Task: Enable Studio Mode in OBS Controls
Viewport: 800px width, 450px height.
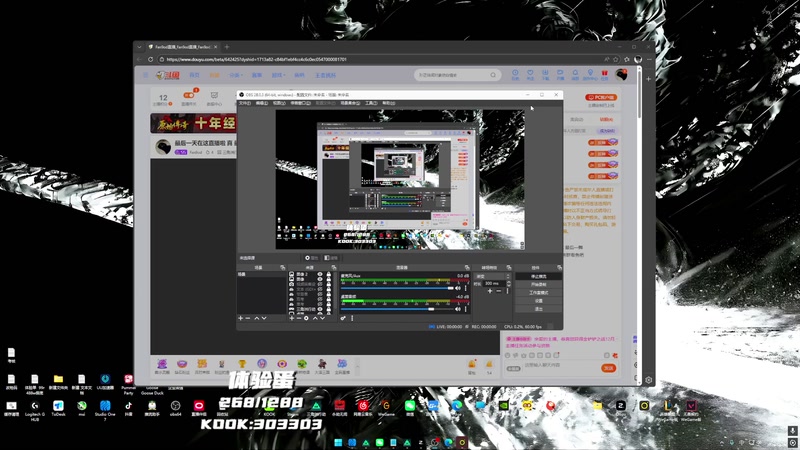Action: tap(538, 292)
